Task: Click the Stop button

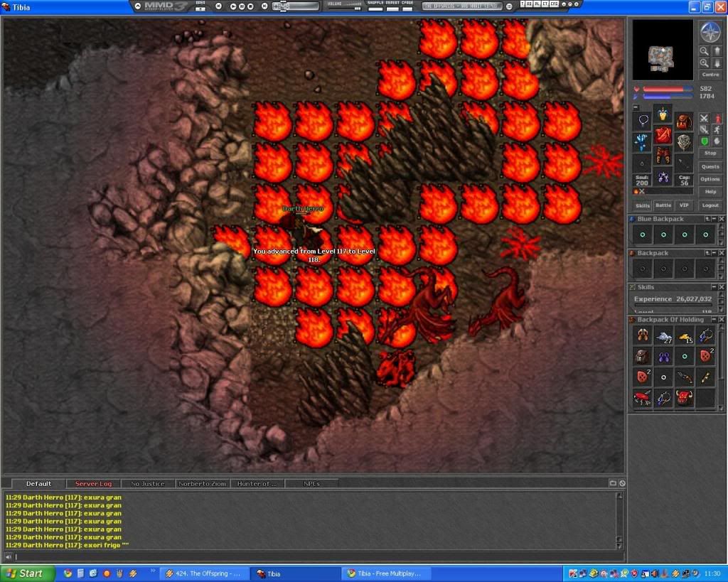Action: (710, 153)
